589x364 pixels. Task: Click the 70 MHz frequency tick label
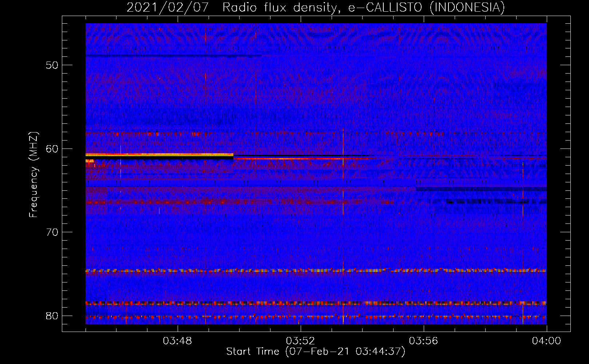52,232
